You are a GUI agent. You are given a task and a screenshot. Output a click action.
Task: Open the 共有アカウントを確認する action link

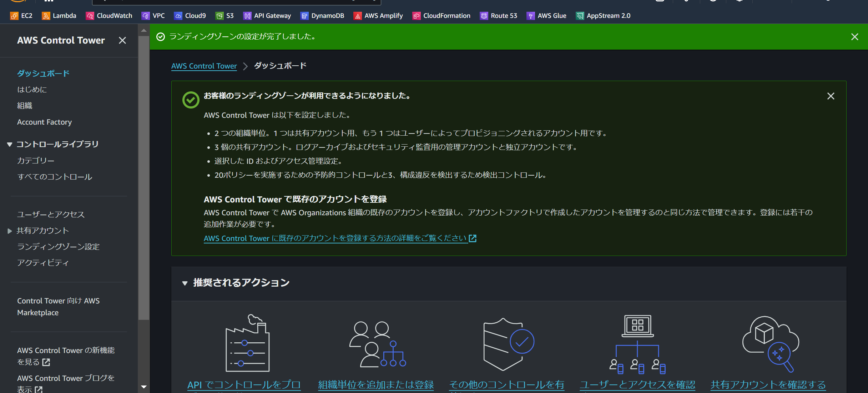(767, 384)
